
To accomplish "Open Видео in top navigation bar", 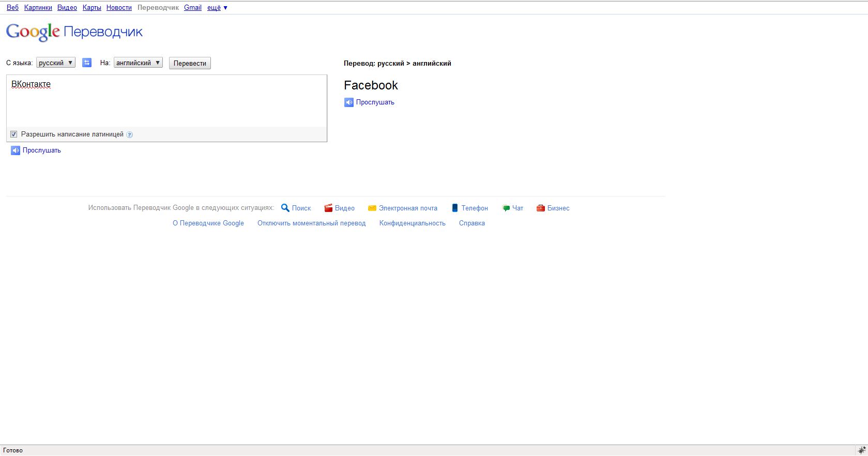I will pyautogui.click(x=67, y=8).
